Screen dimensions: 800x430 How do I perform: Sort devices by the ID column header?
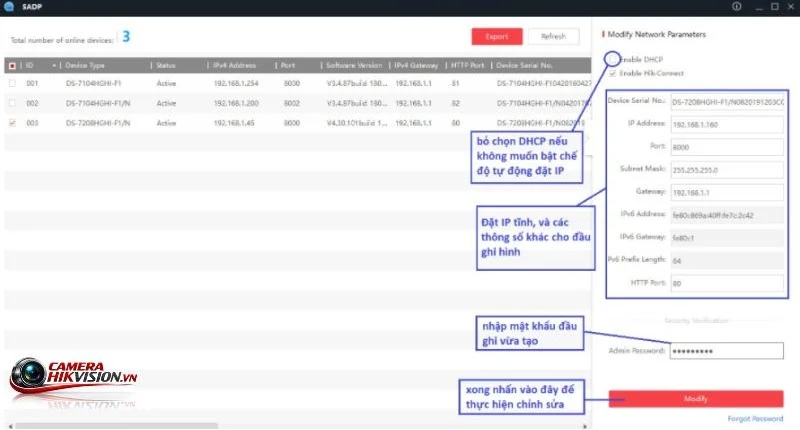tap(30, 65)
